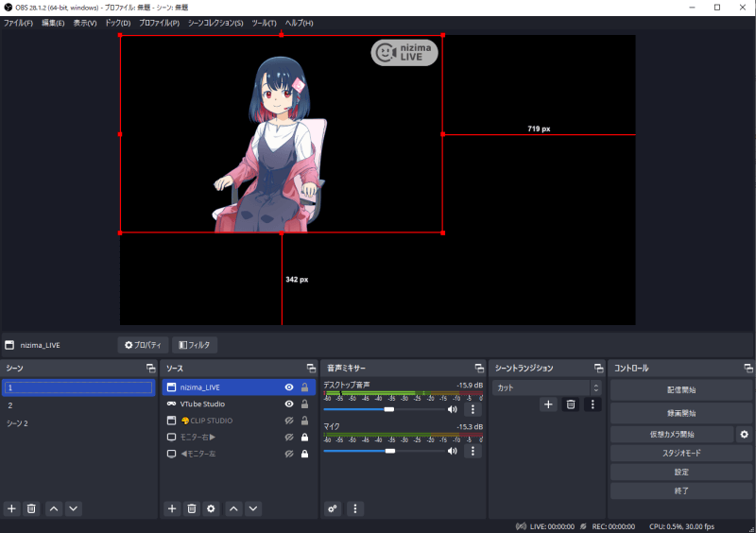
Task: Open the シーンコレクション(S) menu
Action: [x=215, y=23]
